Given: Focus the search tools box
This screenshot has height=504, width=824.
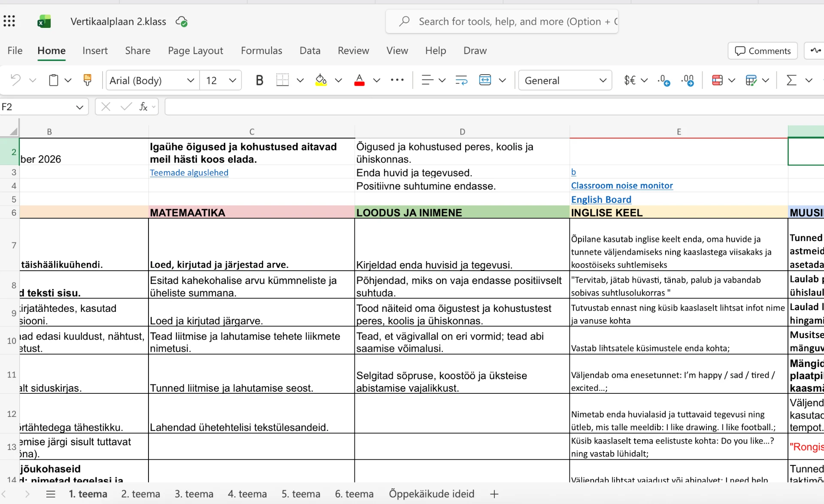Looking at the screenshot, I should (502, 21).
